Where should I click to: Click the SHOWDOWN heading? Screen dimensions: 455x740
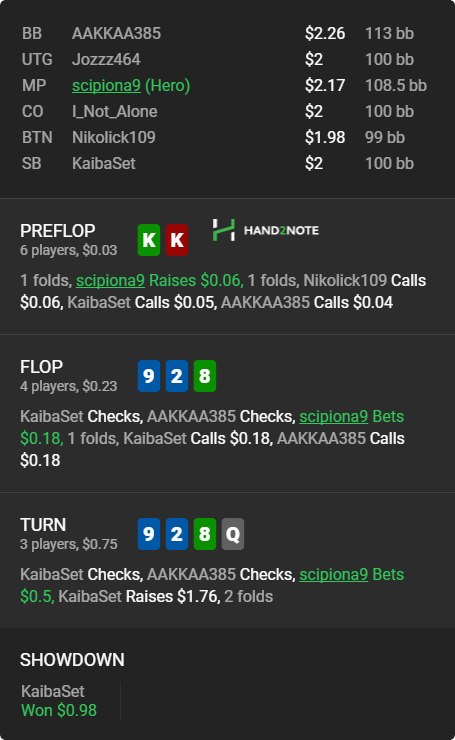(72, 660)
